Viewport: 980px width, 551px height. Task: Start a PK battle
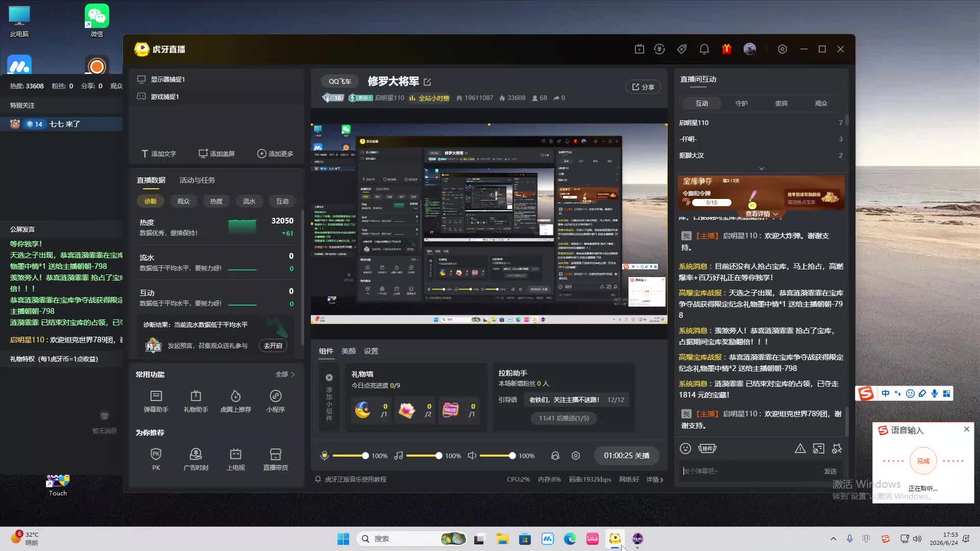(x=156, y=459)
